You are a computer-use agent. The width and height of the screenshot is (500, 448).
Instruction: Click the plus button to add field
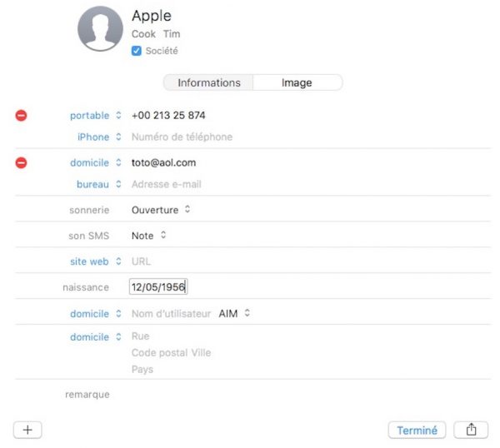click(27, 430)
